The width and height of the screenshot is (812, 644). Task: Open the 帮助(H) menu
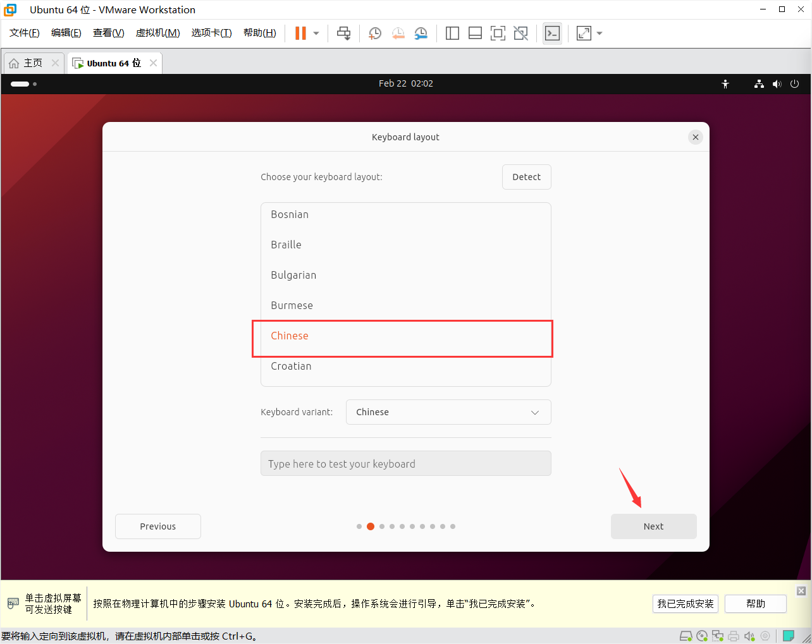pyautogui.click(x=260, y=33)
